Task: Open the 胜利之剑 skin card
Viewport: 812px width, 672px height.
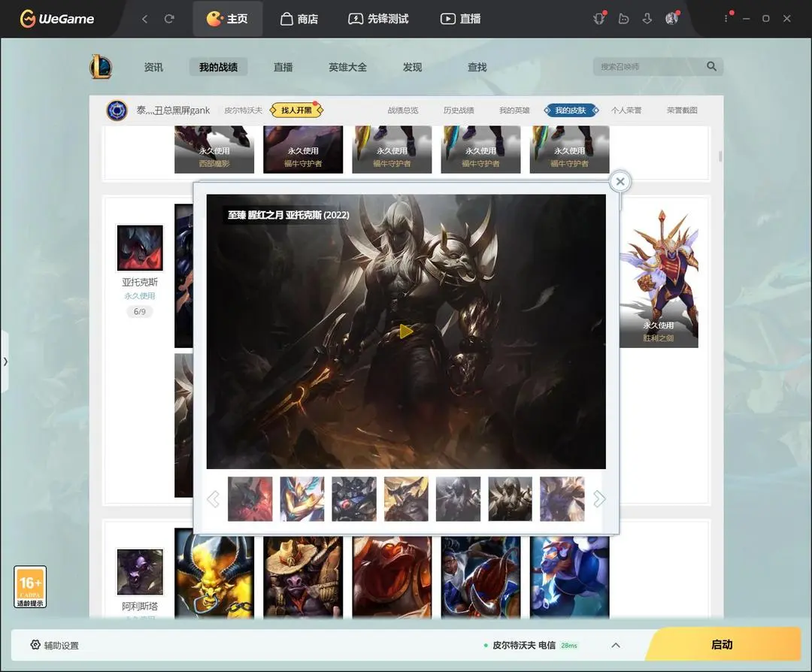Action: (x=659, y=276)
